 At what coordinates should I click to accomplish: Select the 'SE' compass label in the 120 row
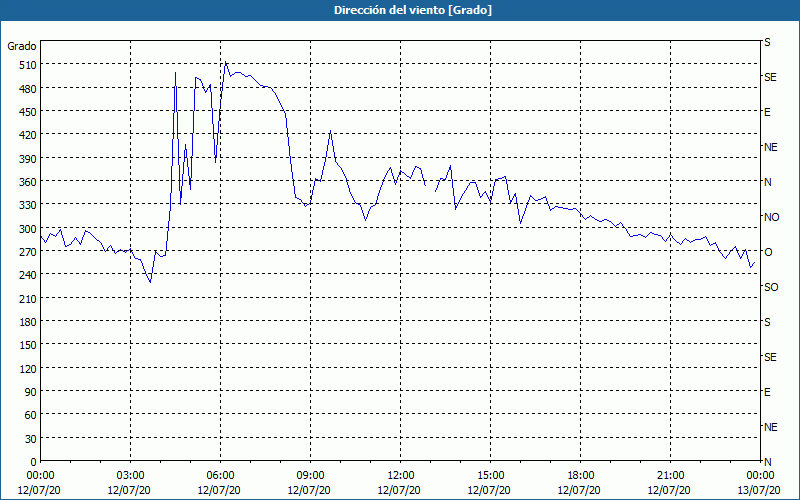pyautogui.click(x=770, y=357)
